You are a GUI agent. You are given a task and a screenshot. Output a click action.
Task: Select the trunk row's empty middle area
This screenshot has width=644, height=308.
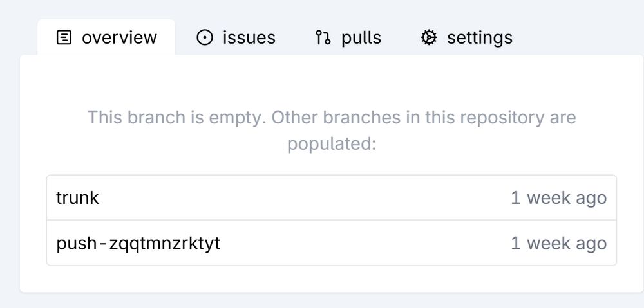click(x=304, y=197)
